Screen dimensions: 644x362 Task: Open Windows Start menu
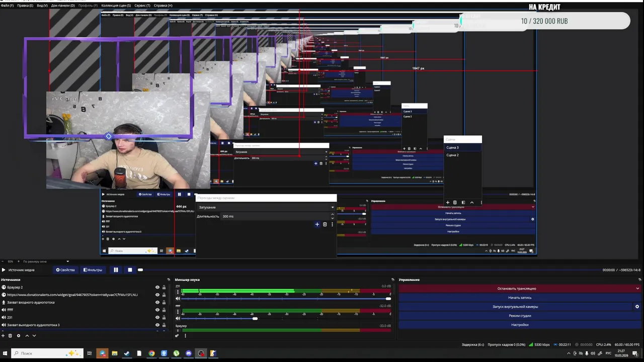coord(5,353)
